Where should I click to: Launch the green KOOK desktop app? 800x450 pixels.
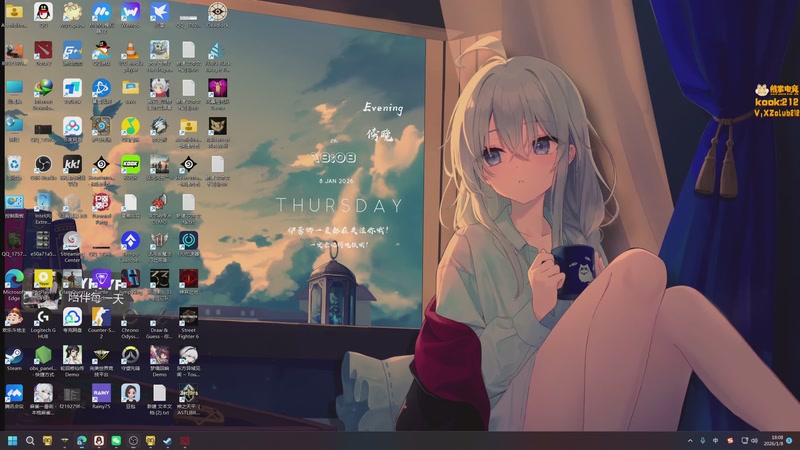(131, 164)
